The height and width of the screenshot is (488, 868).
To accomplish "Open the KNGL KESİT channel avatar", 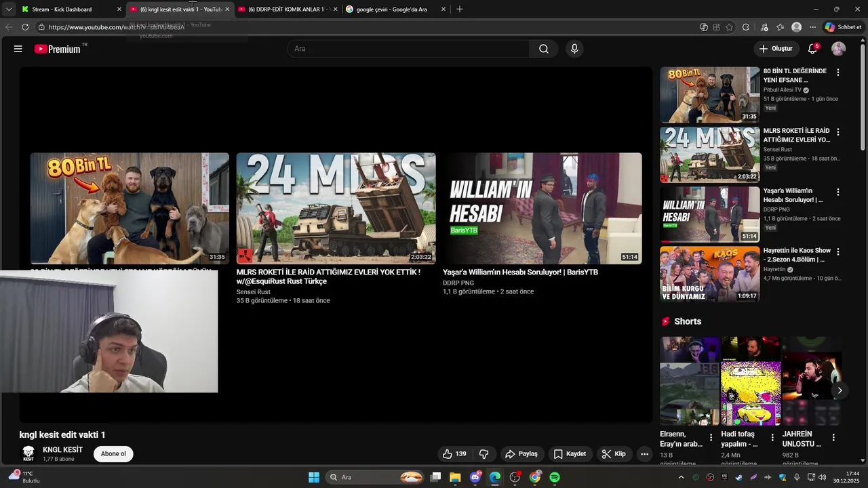I will coord(28,453).
